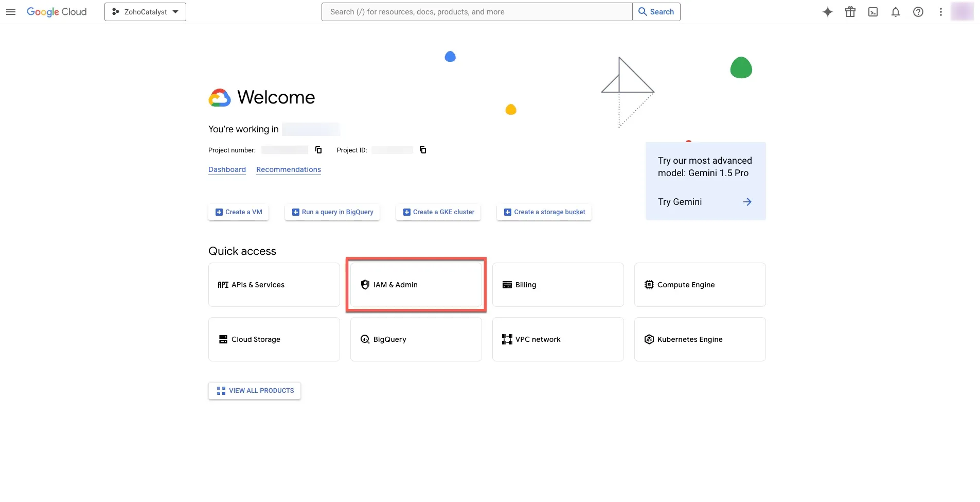Open Gemini AI sparkle icon
Image resolution: width=980 pixels, height=502 pixels.
click(827, 12)
